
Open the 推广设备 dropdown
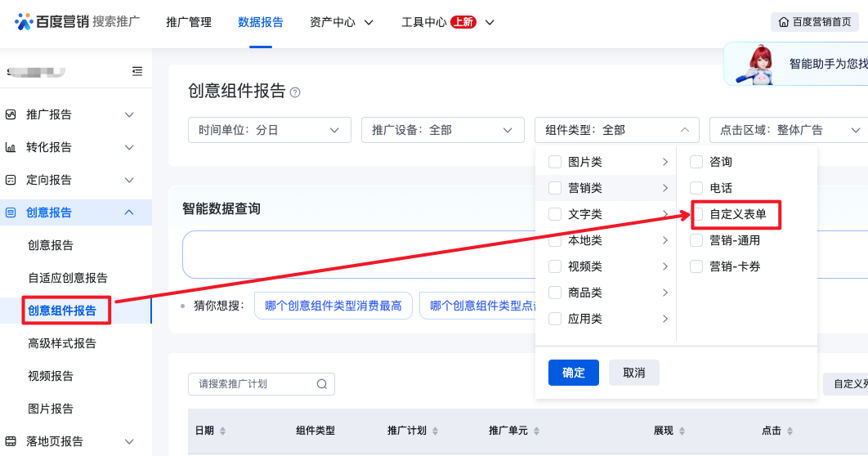pos(442,130)
